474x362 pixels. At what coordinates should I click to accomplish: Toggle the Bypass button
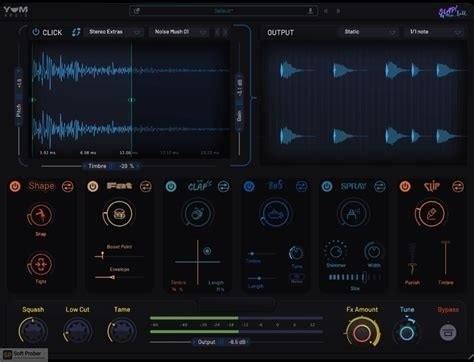pos(448,333)
